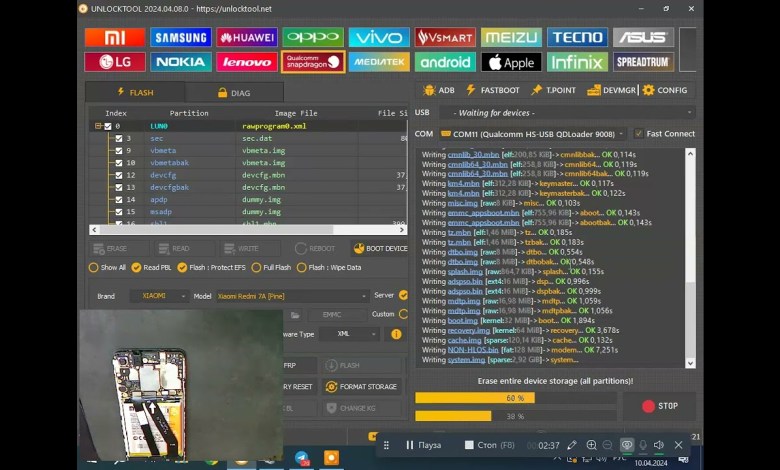Open the Vsmart brand tile

pos(445,37)
